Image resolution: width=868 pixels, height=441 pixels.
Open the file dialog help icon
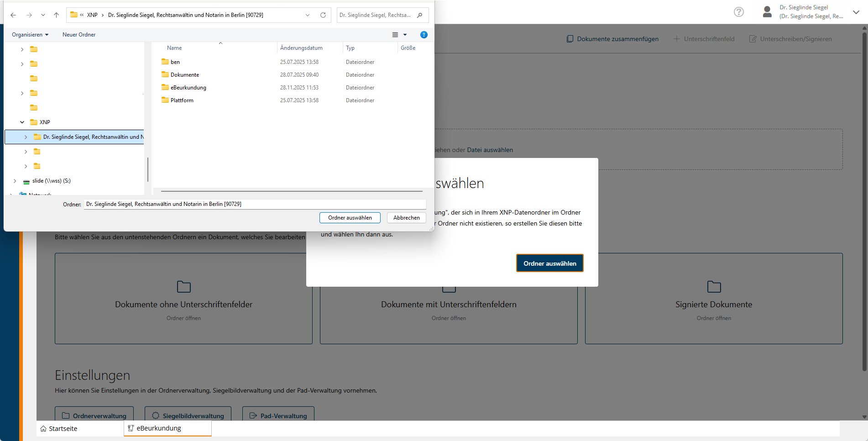click(424, 35)
